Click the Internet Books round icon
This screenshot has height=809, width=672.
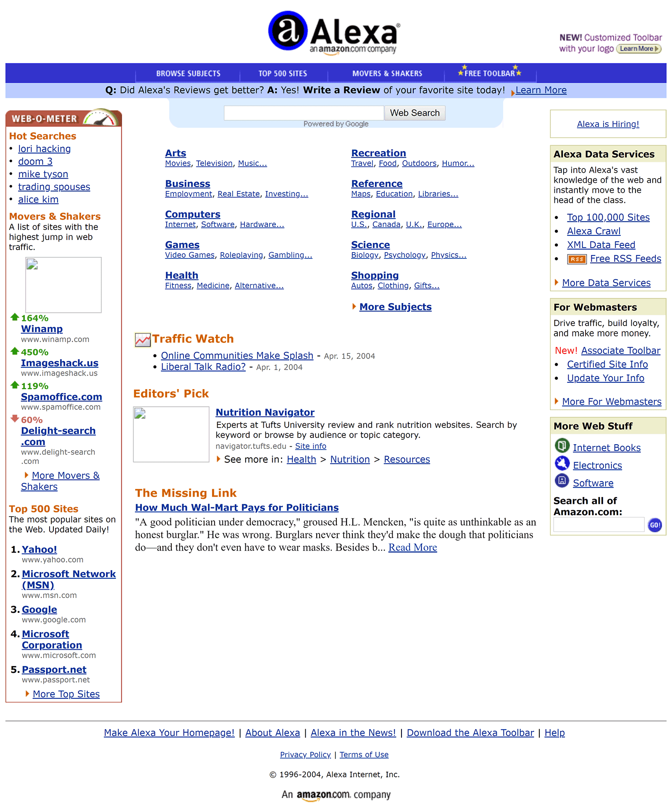pos(562,445)
